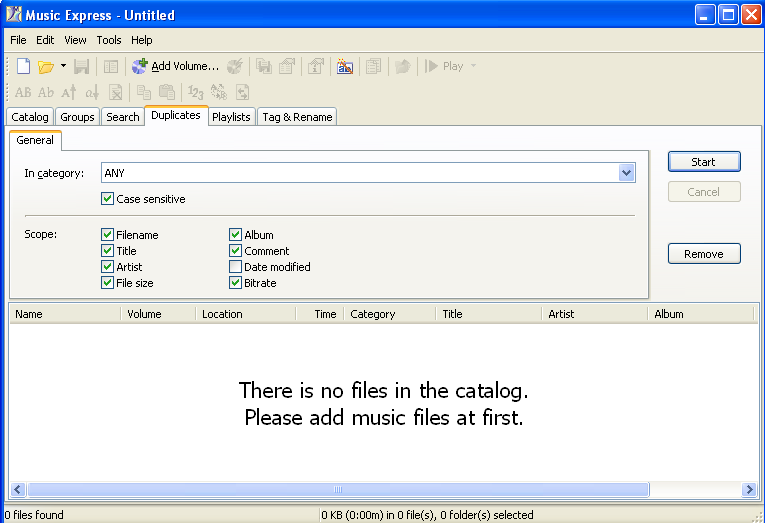Click the grayed swap arrows page icon
Viewport: 765px width, 523px height.
pos(242,92)
